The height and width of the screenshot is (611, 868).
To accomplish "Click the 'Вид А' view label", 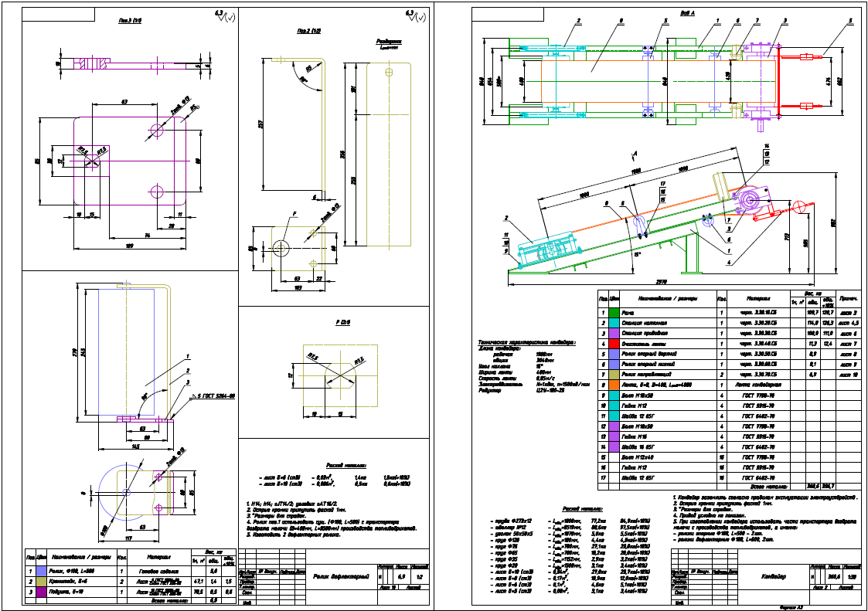I will 687,13.
